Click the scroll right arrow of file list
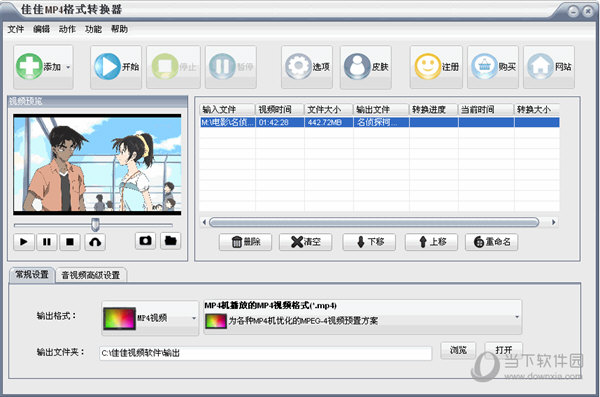600x397 pixels. [x=553, y=222]
